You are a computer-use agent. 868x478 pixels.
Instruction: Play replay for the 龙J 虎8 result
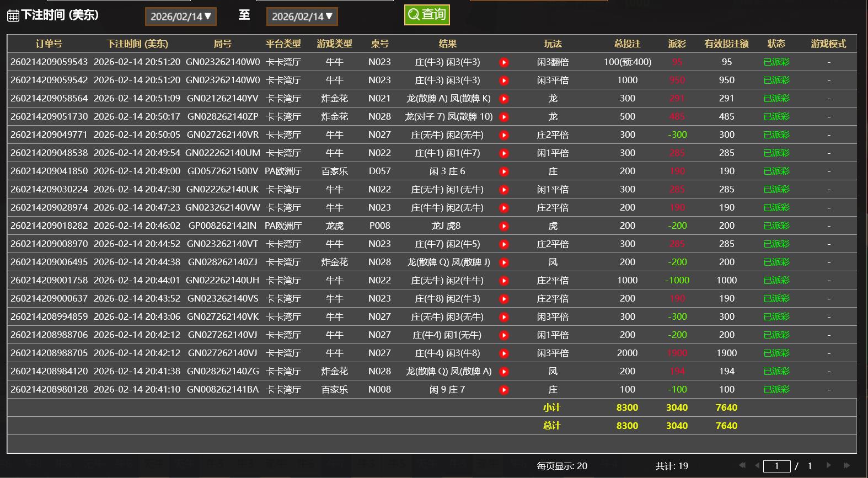pos(503,226)
